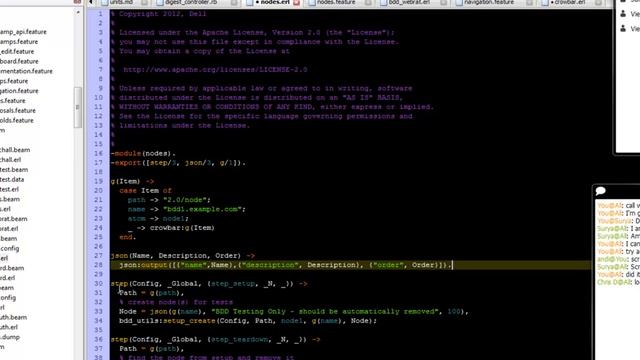
Task: Open the file ending in board.feature
Action: coord(19,61)
